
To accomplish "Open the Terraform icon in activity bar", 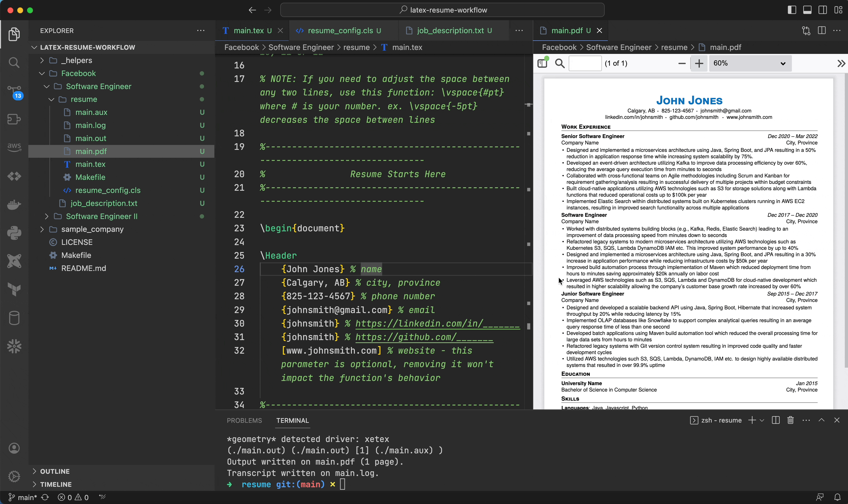I will 14,290.
